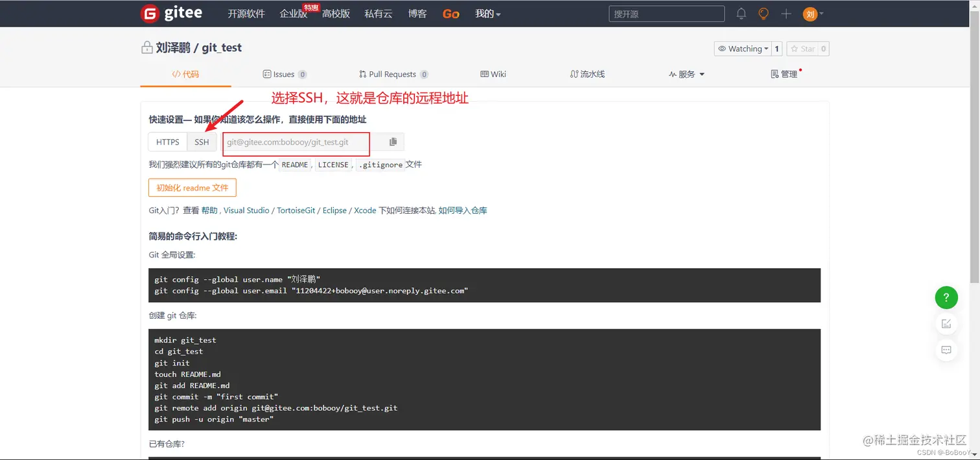Expand the 服务 services dropdown
Screen dimensions: 980x460
click(687, 74)
